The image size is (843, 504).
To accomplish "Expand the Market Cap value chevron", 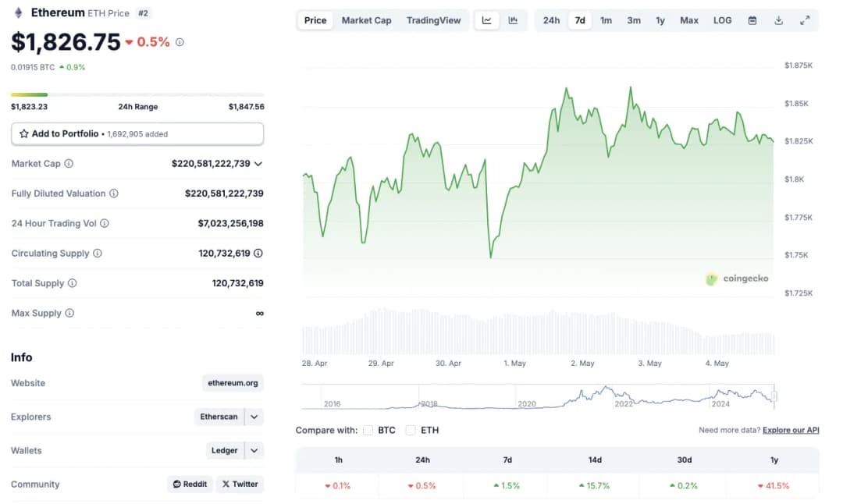I will click(258, 164).
